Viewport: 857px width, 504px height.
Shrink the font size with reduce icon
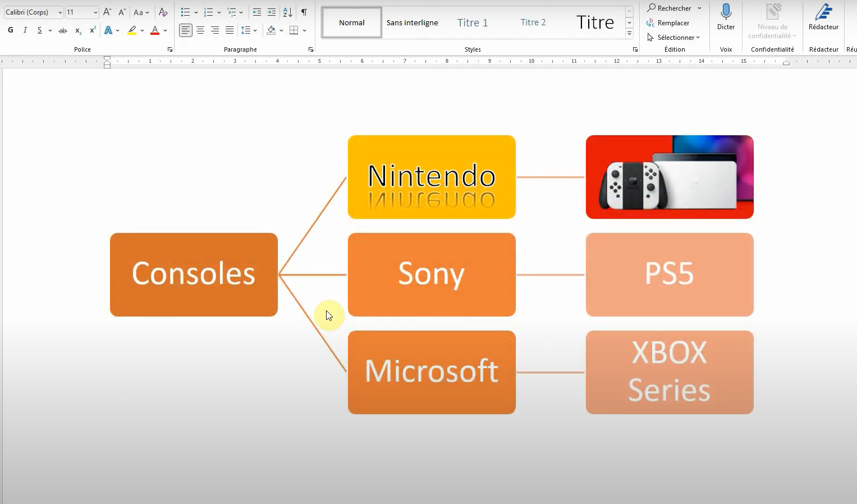[x=122, y=12]
